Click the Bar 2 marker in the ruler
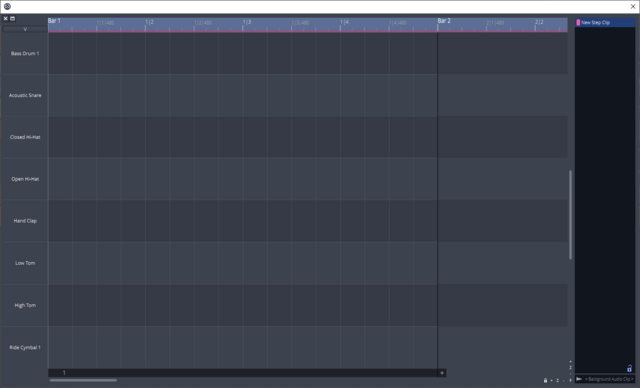This screenshot has height=388, width=640. (x=444, y=21)
